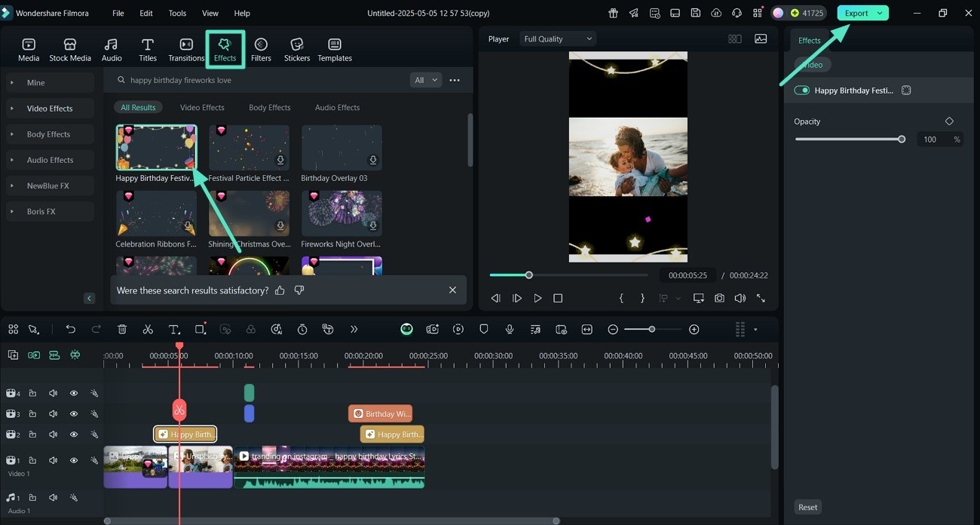Zoom out the timeline with minus icon
The height and width of the screenshot is (525, 980).
coord(613,329)
